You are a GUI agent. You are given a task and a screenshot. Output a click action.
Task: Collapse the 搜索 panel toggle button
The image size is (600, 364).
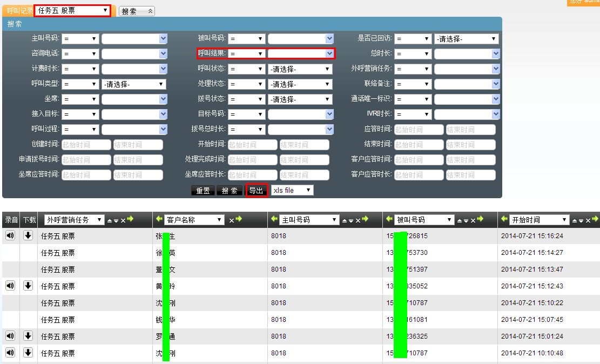[x=137, y=11]
